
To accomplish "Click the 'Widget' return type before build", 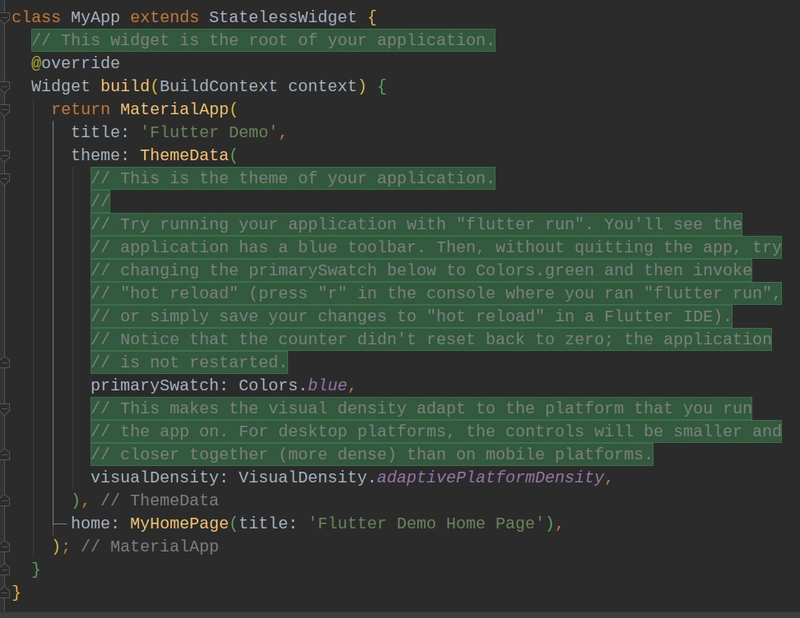I will click(x=60, y=86).
